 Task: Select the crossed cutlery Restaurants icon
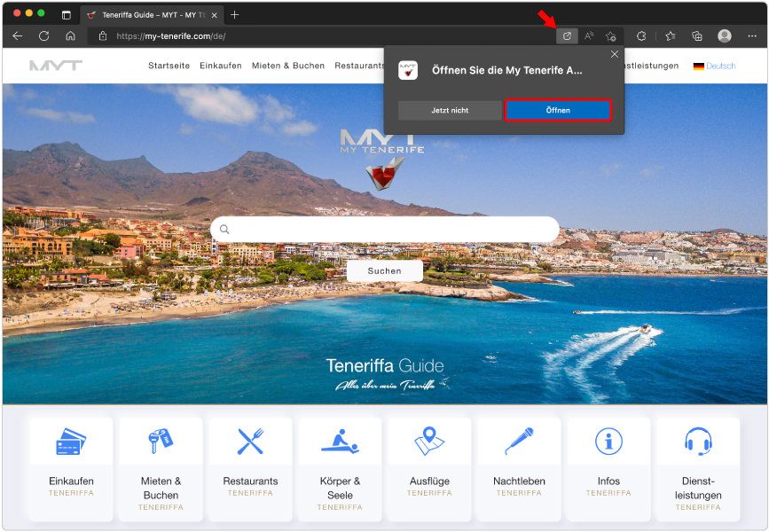tap(249, 438)
